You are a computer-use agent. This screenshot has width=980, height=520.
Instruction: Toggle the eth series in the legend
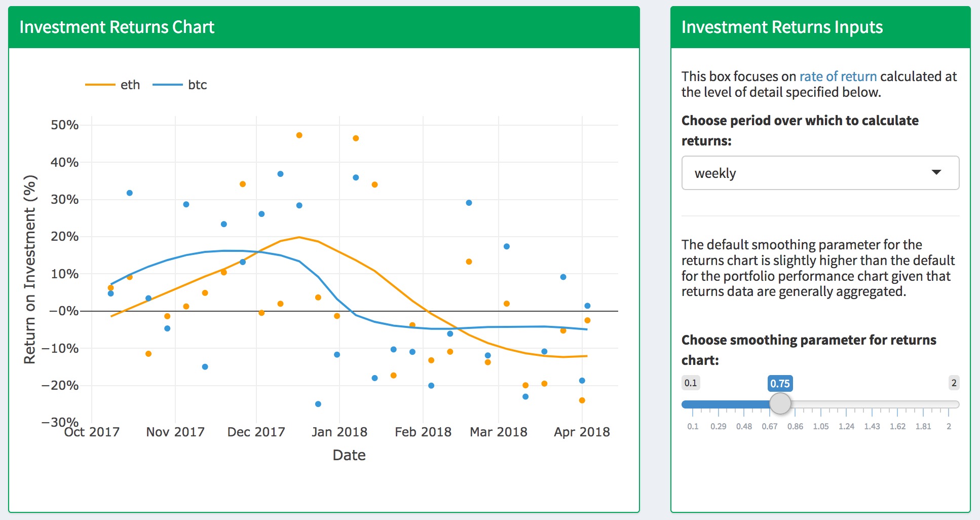pos(113,85)
